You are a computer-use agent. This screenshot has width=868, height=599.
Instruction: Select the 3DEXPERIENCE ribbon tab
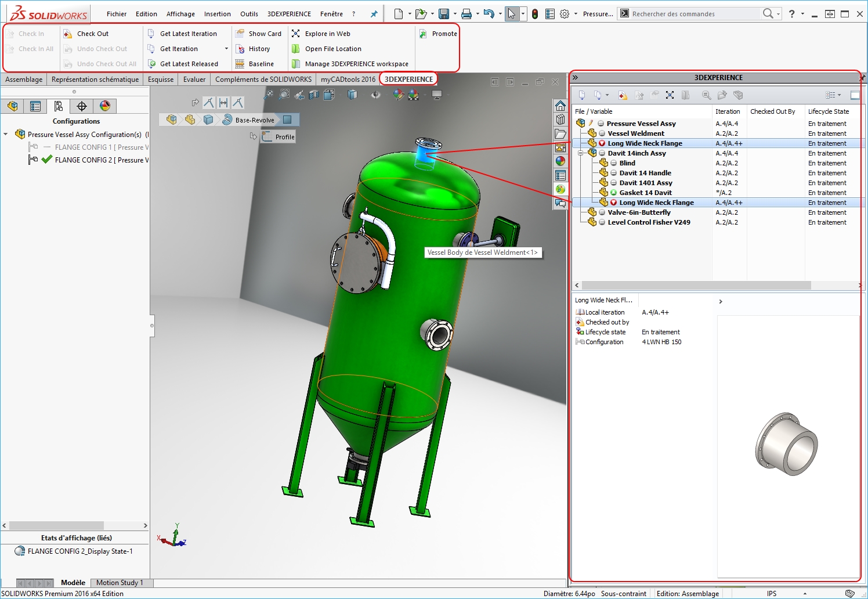click(x=409, y=79)
